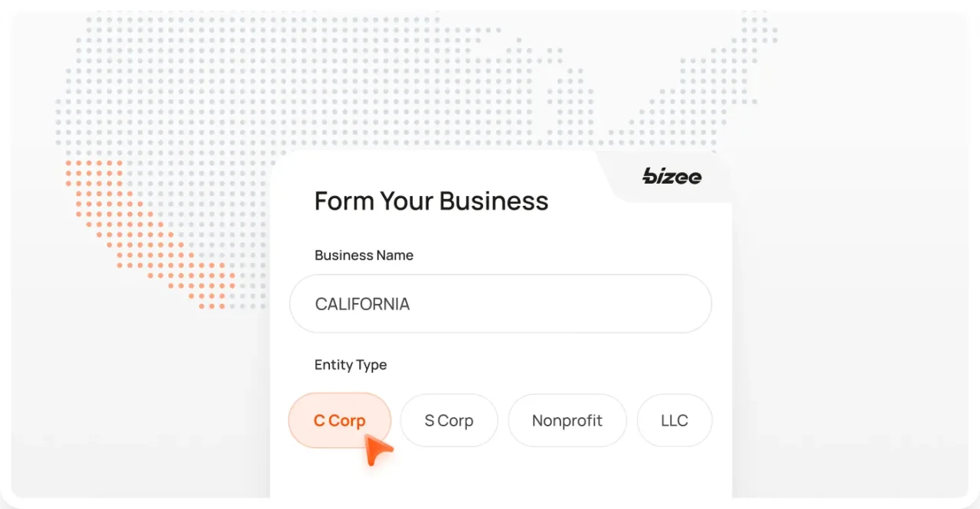Click the rounded border of the Nonprofit chip
This screenshot has width=980, height=509.
(567, 399)
